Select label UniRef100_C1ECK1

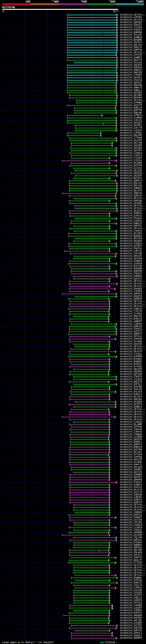point(131,161)
